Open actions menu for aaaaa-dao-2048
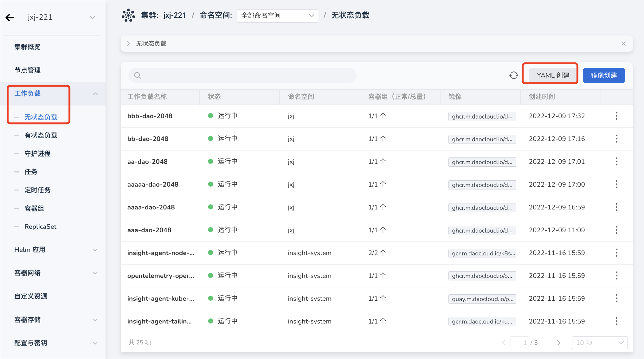 click(x=616, y=184)
